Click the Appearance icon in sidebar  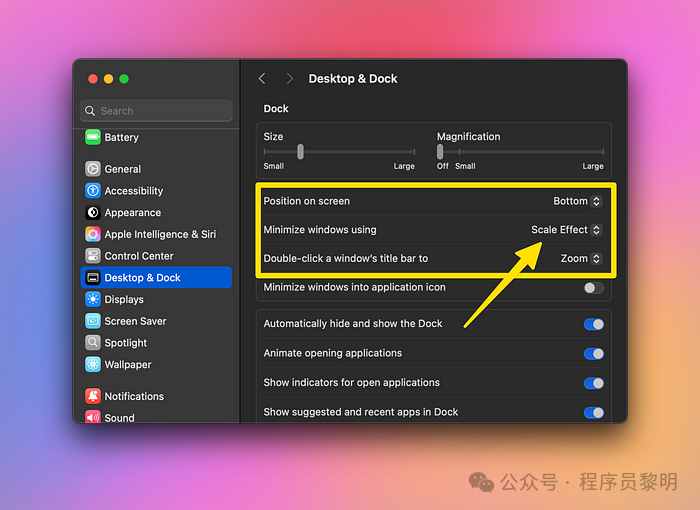pyautogui.click(x=93, y=212)
